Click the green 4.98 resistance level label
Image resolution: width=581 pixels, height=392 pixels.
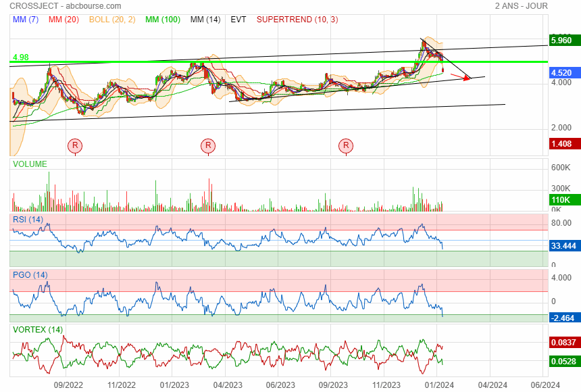pyautogui.click(x=21, y=57)
